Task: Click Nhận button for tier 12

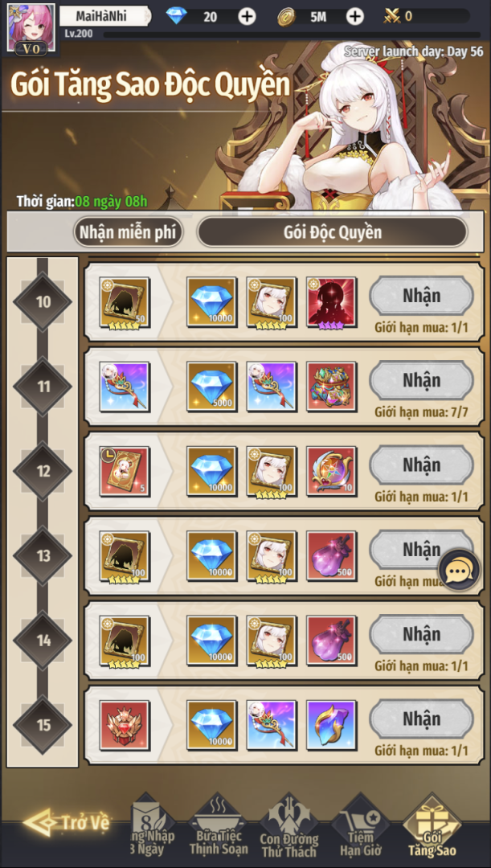Action: (x=421, y=465)
